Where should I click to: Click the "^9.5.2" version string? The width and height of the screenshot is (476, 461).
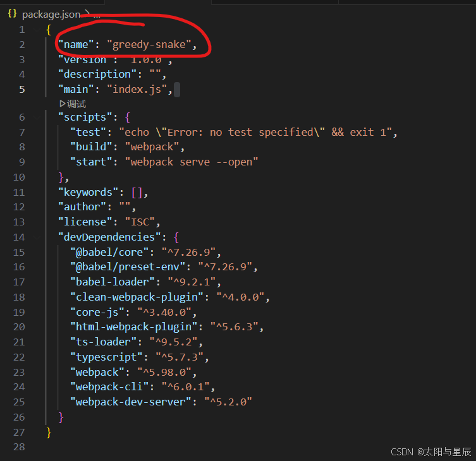(x=173, y=342)
